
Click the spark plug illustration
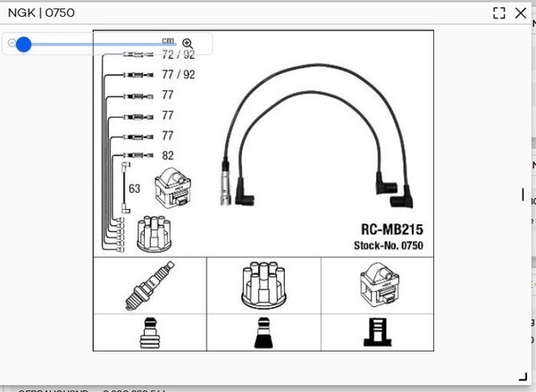click(150, 286)
